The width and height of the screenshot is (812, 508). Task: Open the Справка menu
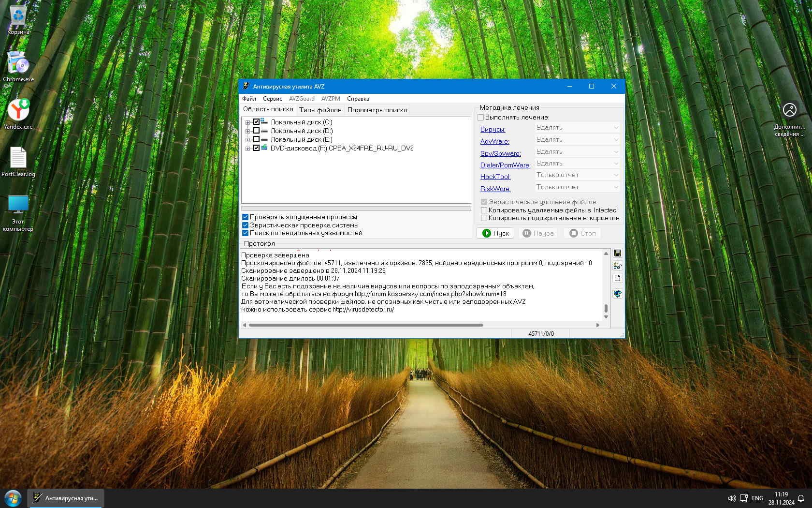[358, 99]
